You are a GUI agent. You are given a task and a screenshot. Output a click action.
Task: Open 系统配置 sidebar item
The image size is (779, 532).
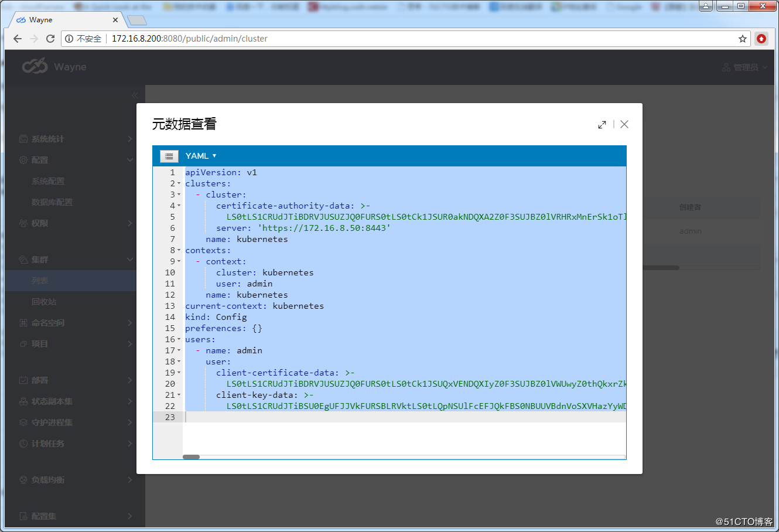48,181
